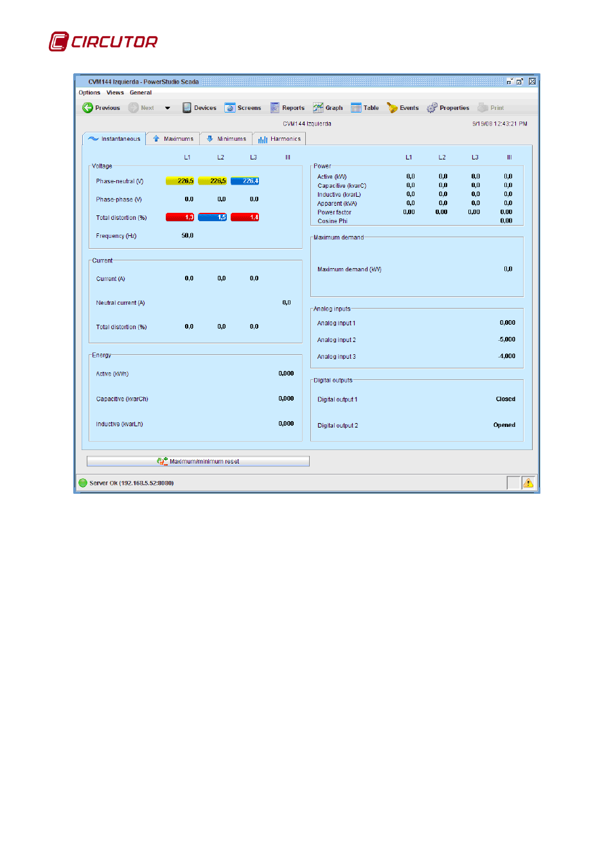Open the Events list
613x868 pixels.
click(x=403, y=108)
